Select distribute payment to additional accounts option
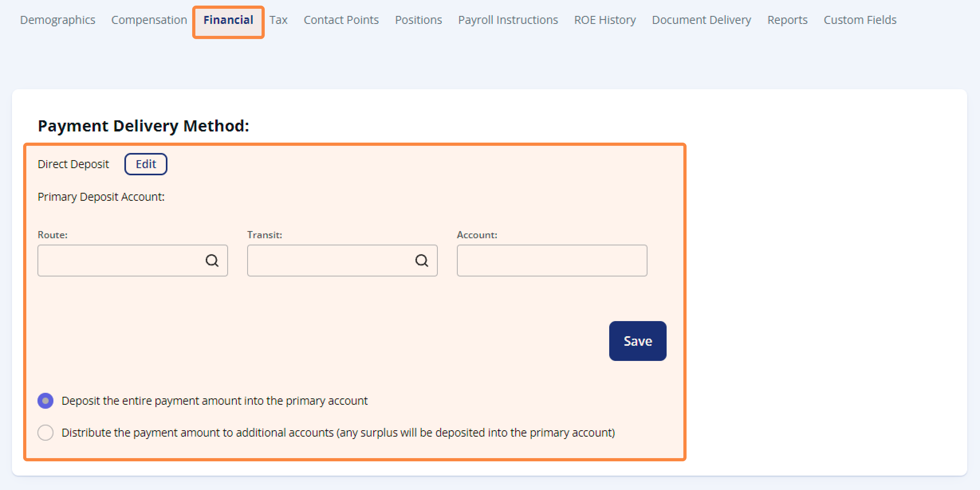Viewport: 980px width, 490px height. click(x=45, y=433)
